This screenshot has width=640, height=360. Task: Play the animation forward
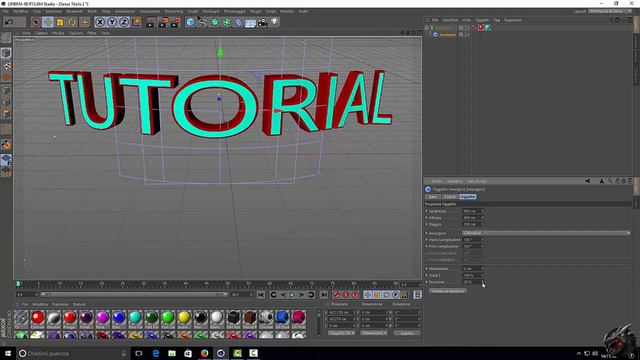(292, 295)
